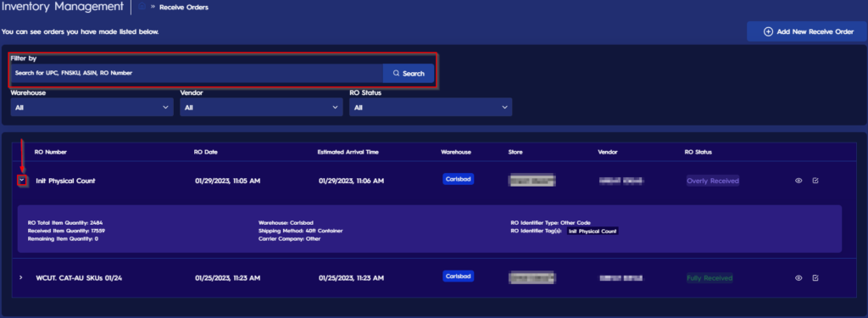
Task: View the Init Physical Count order details
Action: 798,181
